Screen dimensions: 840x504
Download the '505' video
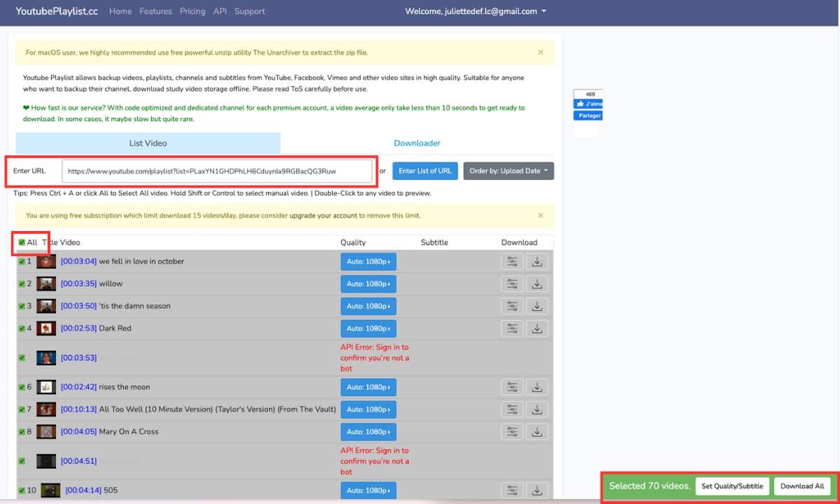pyautogui.click(x=537, y=491)
